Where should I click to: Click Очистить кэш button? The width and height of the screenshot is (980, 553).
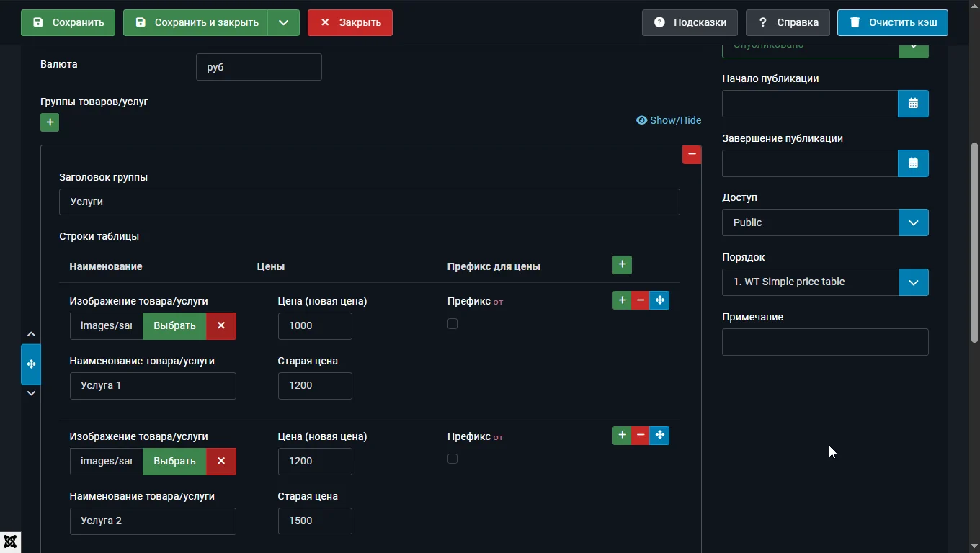point(893,22)
